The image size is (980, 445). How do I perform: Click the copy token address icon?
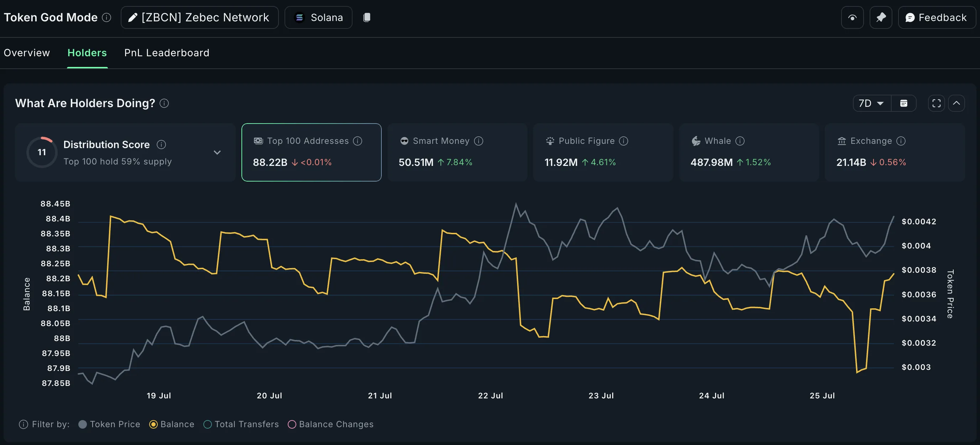366,17
